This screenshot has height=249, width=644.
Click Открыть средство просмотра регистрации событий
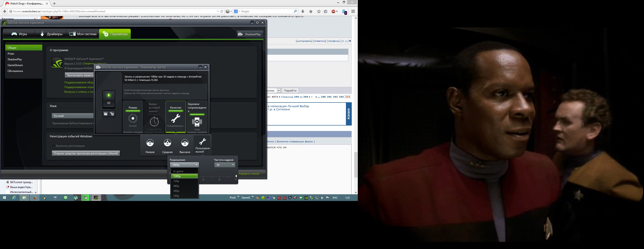86,153
